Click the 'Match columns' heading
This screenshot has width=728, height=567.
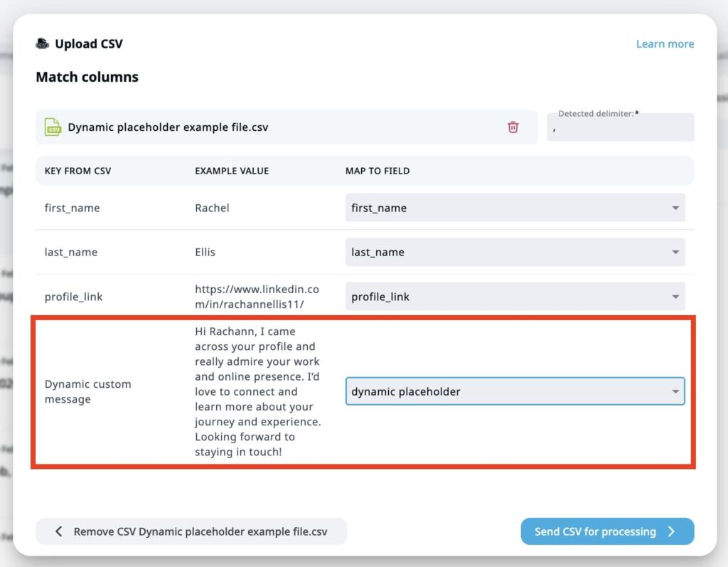(x=87, y=77)
